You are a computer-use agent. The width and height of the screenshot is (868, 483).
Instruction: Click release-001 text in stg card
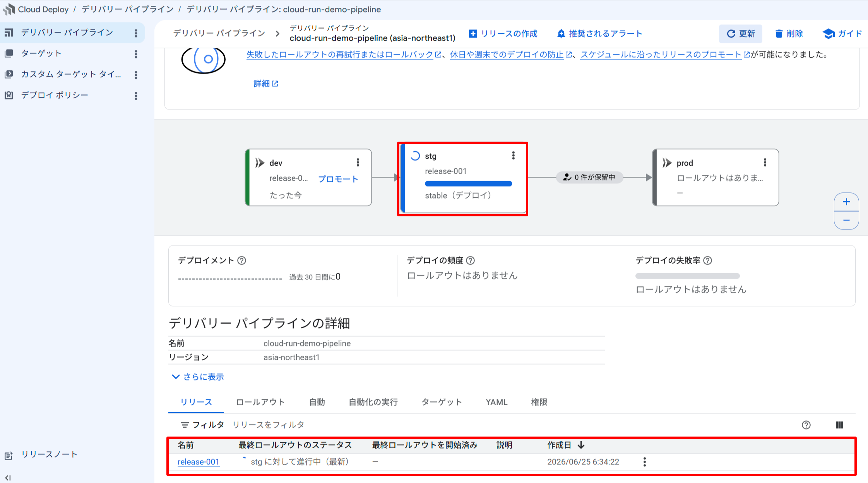tap(446, 171)
